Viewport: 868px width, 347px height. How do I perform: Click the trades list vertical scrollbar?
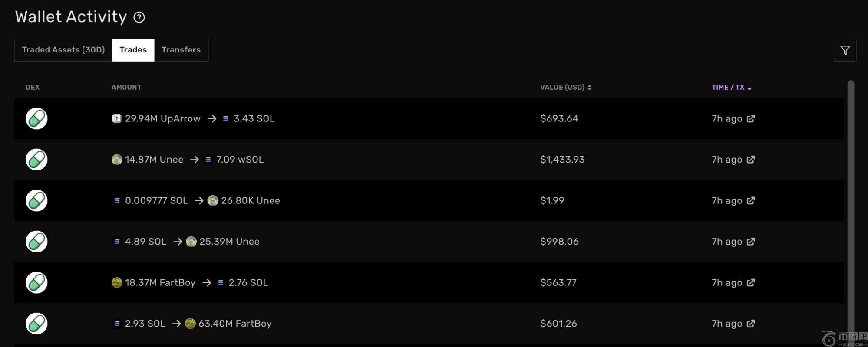click(x=851, y=208)
